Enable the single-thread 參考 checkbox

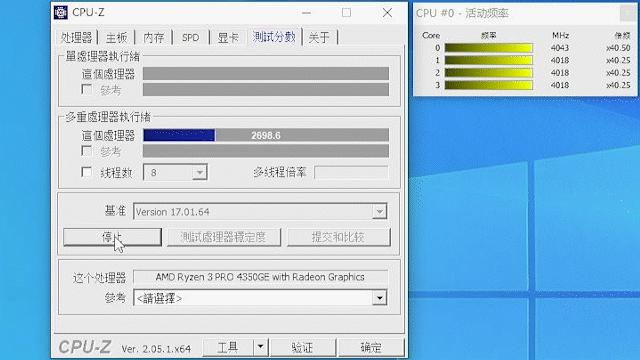(x=87, y=89)
